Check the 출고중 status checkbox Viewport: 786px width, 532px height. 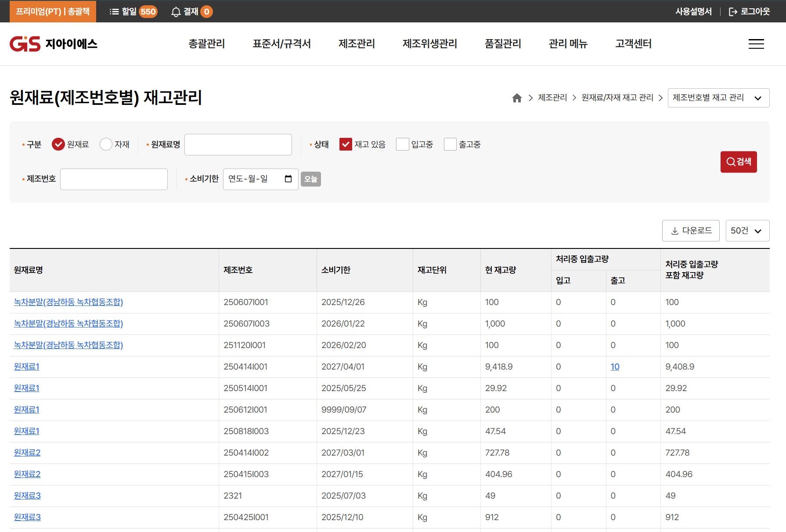tap(450, 144)
